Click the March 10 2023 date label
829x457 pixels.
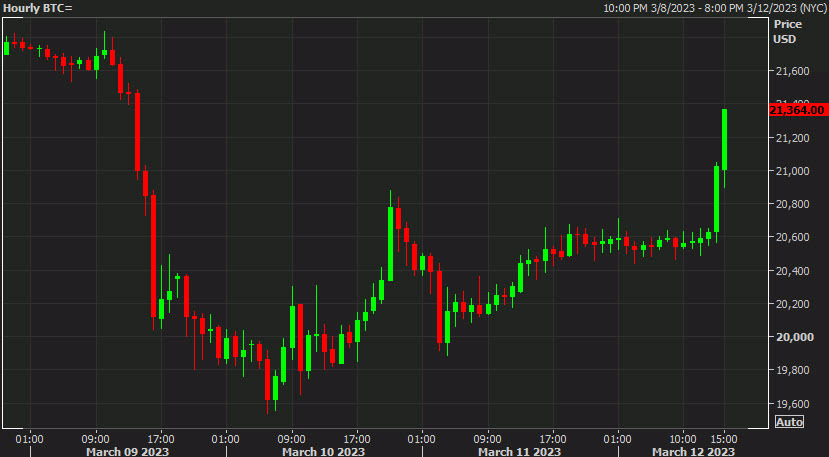(324, 452)
